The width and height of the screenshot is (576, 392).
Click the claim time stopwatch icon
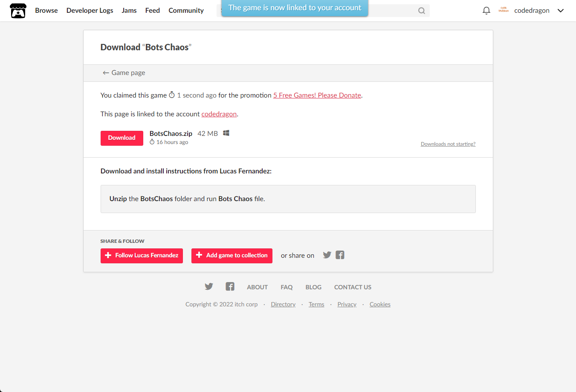tap(172, 95)
